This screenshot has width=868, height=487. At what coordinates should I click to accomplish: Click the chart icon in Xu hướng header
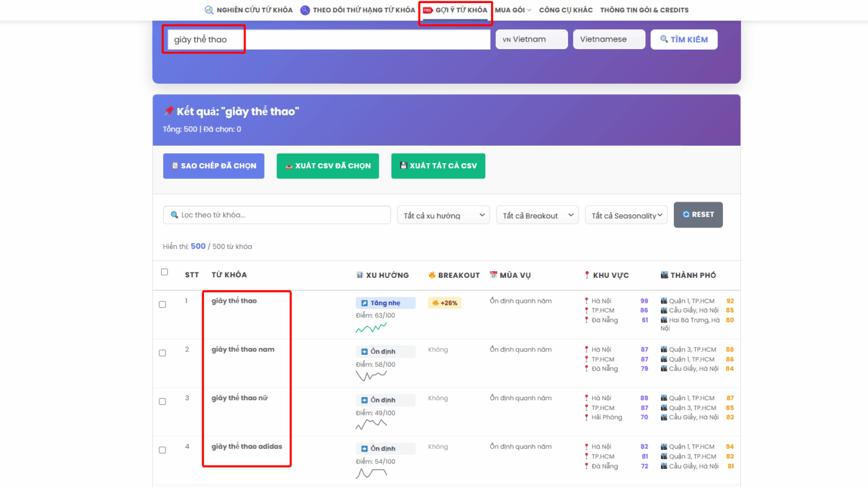tap(360, 275)
